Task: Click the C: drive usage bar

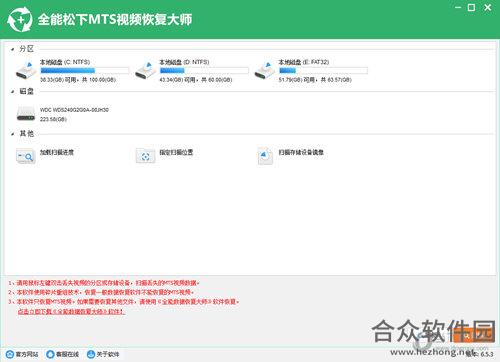Action: pyautogui.click(x=85, y=70)
